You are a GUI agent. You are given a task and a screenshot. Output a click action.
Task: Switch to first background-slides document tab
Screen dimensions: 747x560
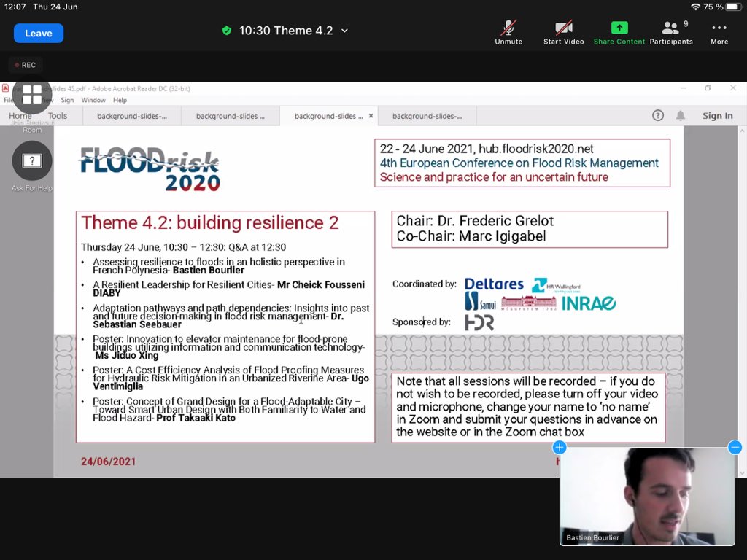tap(132, 116)
